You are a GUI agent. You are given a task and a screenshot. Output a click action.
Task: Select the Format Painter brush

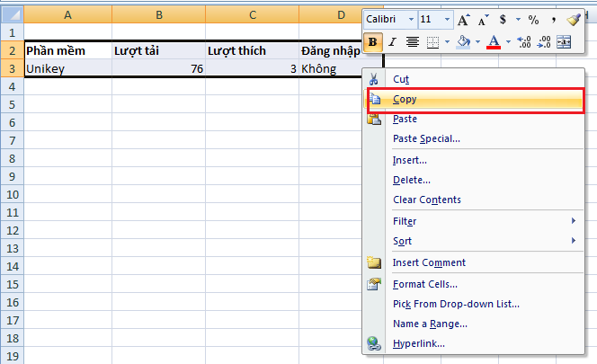(x=575, y=19)
